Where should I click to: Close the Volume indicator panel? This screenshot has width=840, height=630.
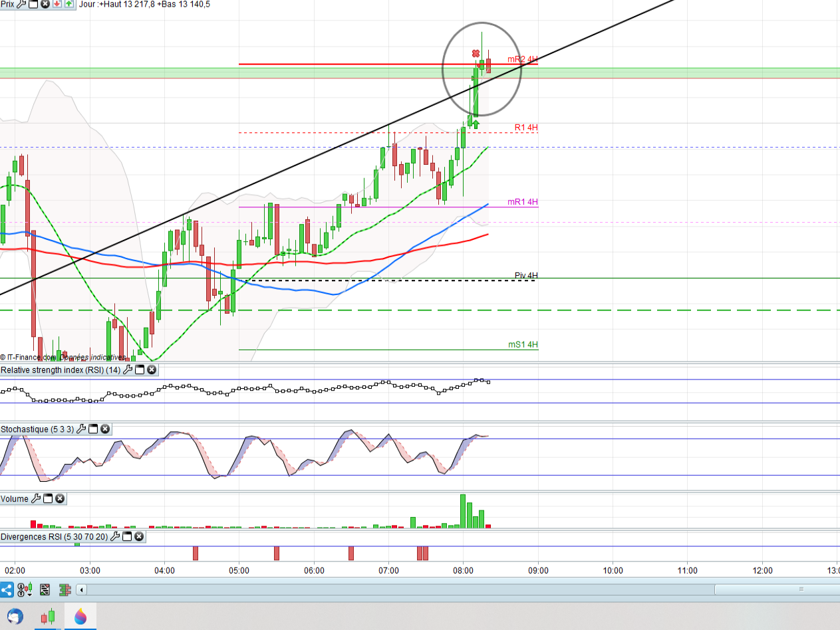(60, 498)
